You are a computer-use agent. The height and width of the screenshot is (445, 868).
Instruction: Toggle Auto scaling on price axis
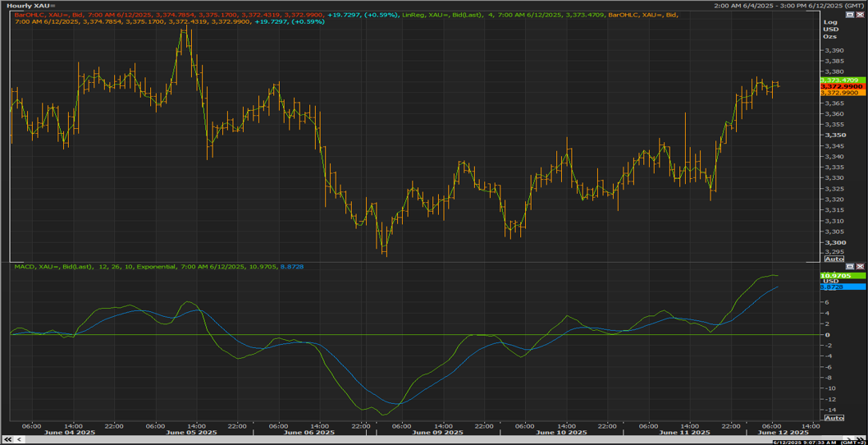click(834, 259)
